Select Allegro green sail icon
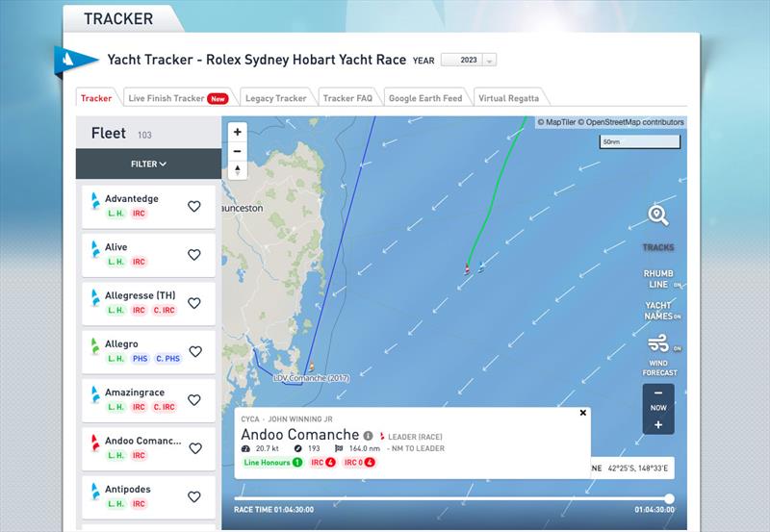 pyautogui.click(x=95, y=345)
